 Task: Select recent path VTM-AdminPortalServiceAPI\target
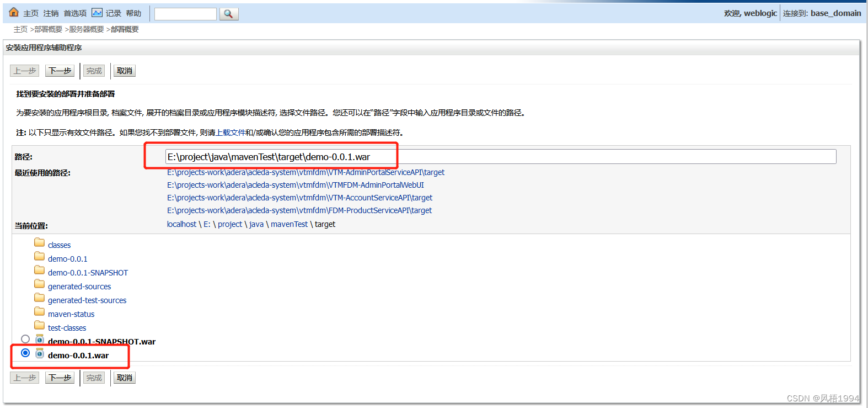click(306, 172)
